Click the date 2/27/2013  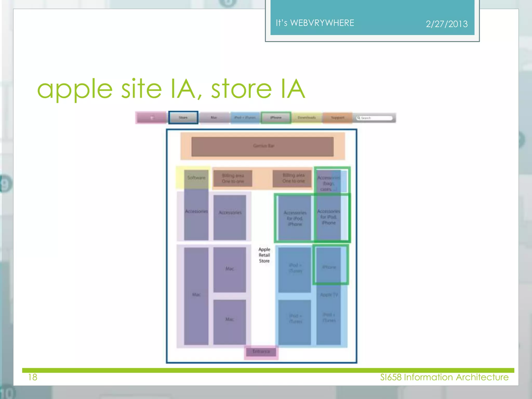(447, 24)
